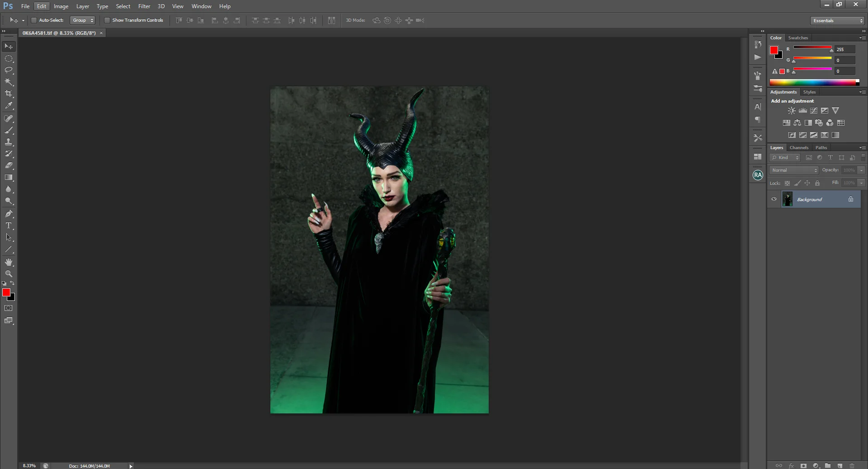Select the Gradient tool
The width and height of the screenshot is (868, 469).
point(9,178)
